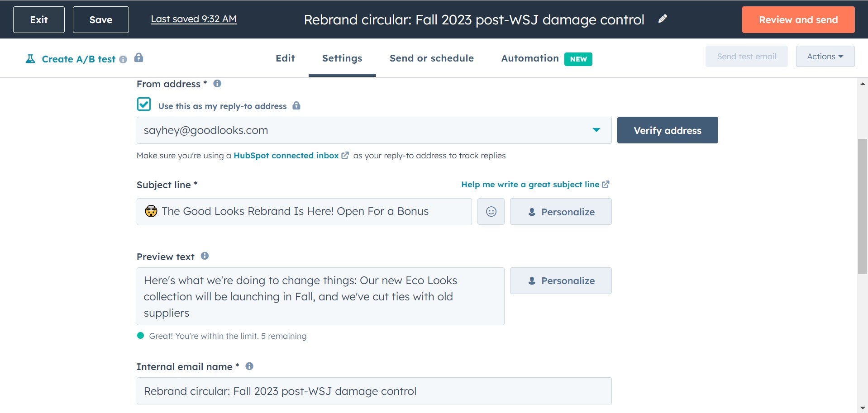
Task: Open the Actions dropdown menu
Action: [x=825, y=57]
